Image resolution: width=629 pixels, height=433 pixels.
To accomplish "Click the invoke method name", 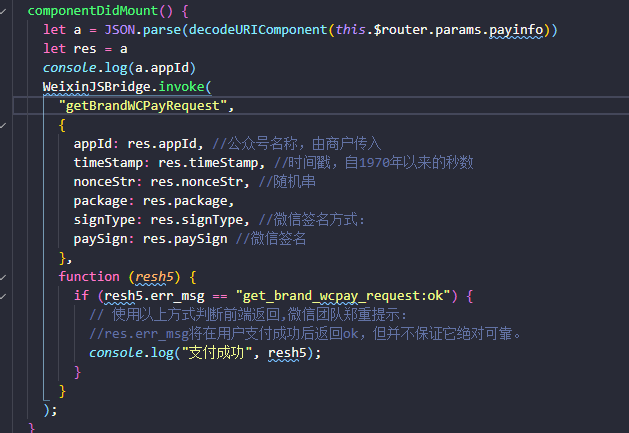I will [x=181, y=87].
